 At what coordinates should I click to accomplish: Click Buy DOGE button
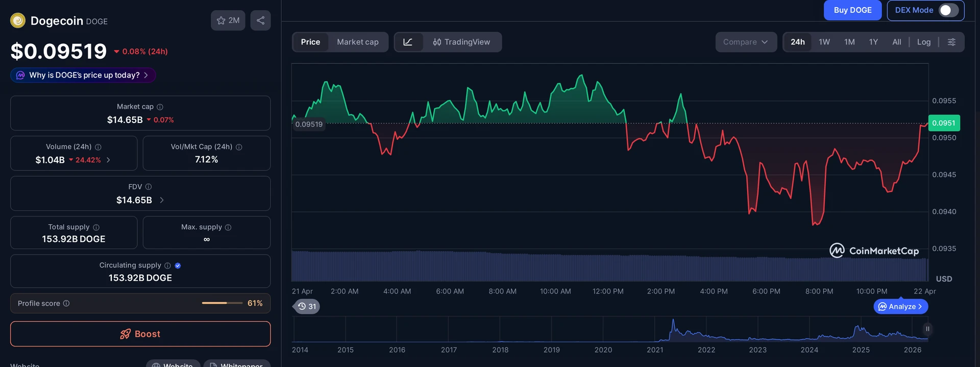tap(852, 10)
